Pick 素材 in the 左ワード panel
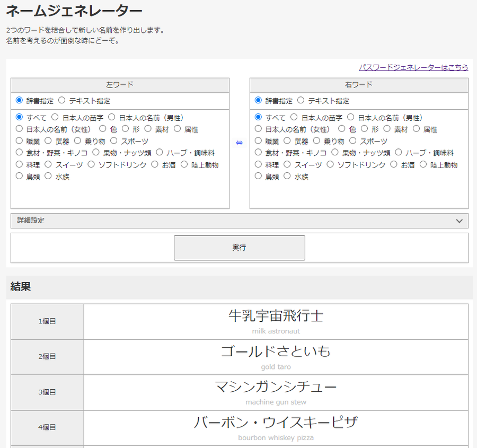Viewport: 477px width, 448px height. pos(148,128)
